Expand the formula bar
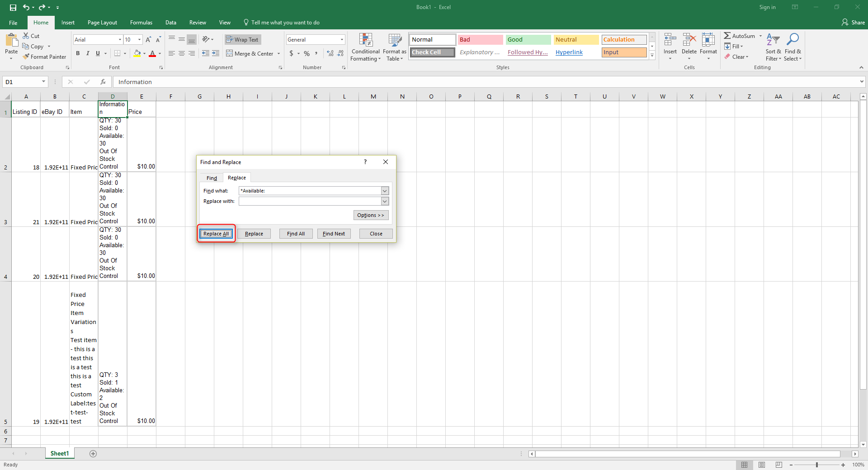 tap(862, 82)
